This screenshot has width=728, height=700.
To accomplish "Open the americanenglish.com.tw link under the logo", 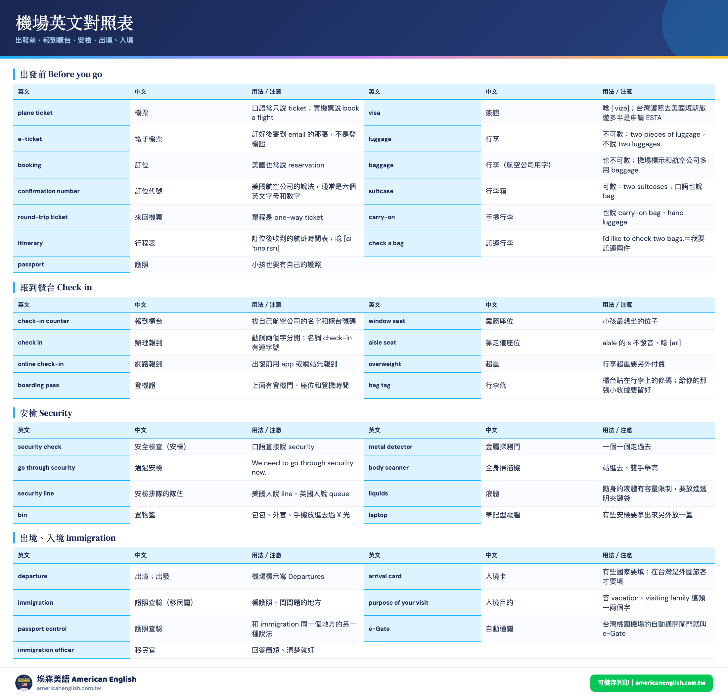I will 69,688.
